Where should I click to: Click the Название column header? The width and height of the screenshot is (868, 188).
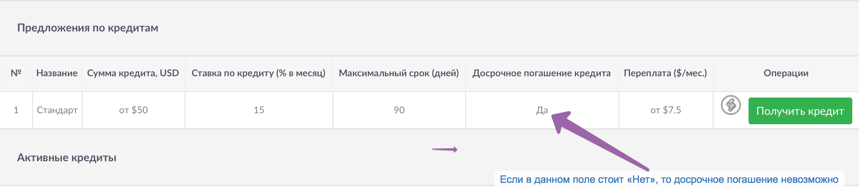[x=57, y=73]
